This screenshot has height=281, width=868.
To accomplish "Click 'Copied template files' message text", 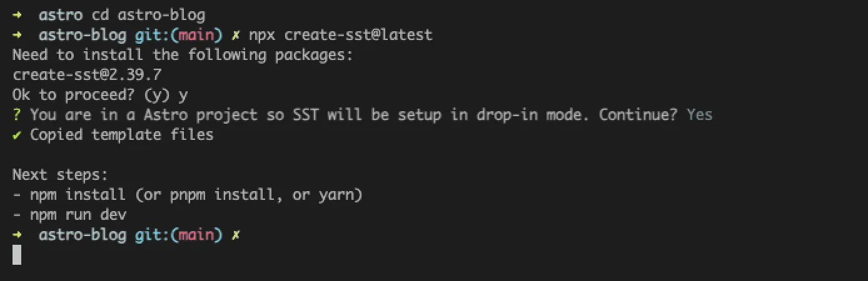I will point(122,135).
